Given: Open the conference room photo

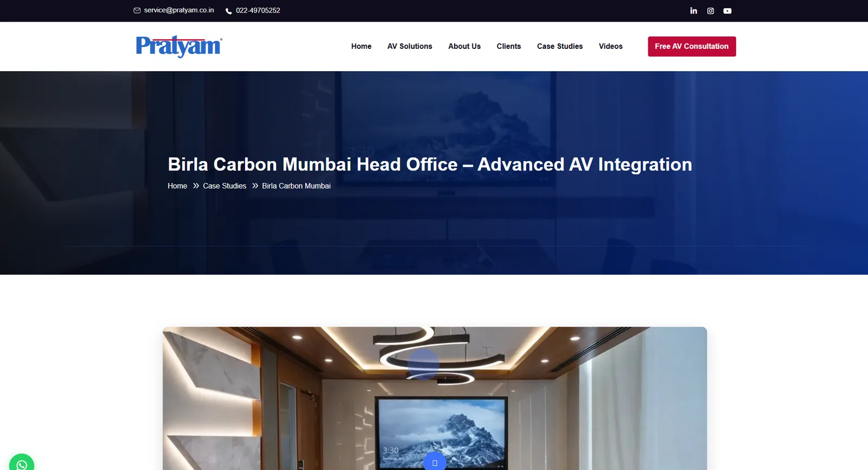Looking at the screenshot, I should click(x=435, y=398).
